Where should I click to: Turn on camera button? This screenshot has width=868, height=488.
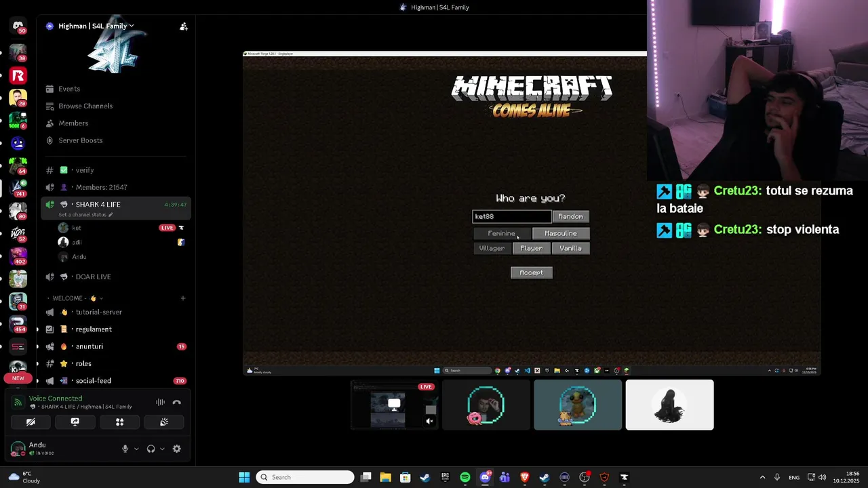click(31, 422)
